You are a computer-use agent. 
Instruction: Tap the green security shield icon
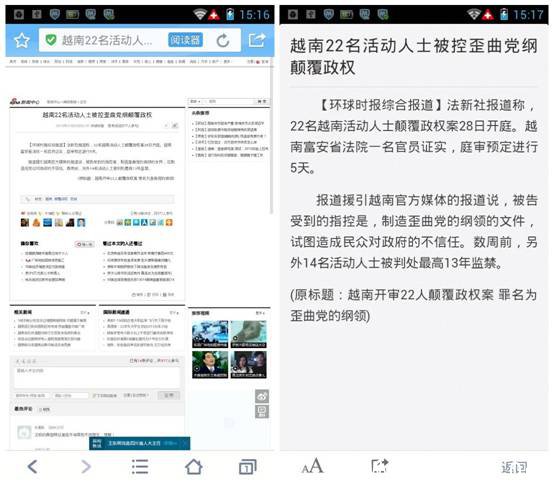pos(51,40)
